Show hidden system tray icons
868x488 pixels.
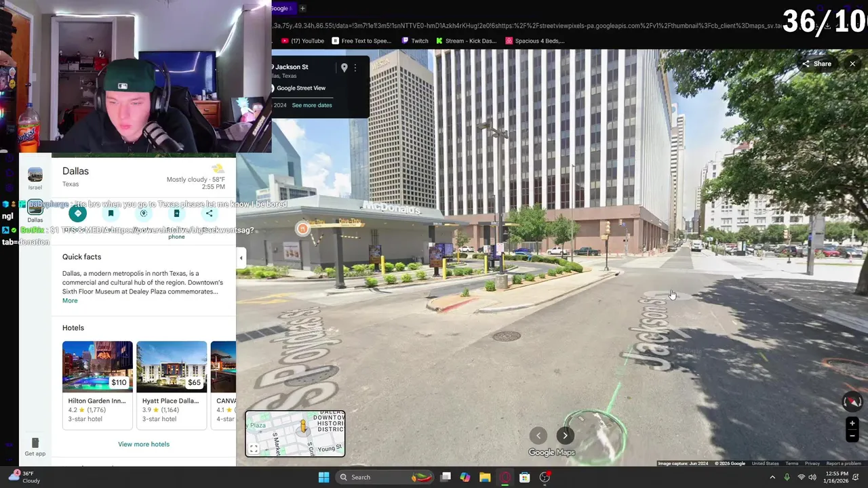(x=772, y=477)
